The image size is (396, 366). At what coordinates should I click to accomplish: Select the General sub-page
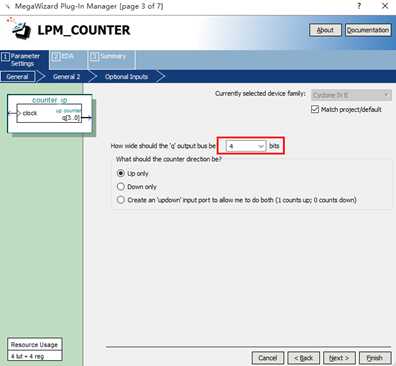(x=17, y=77)
